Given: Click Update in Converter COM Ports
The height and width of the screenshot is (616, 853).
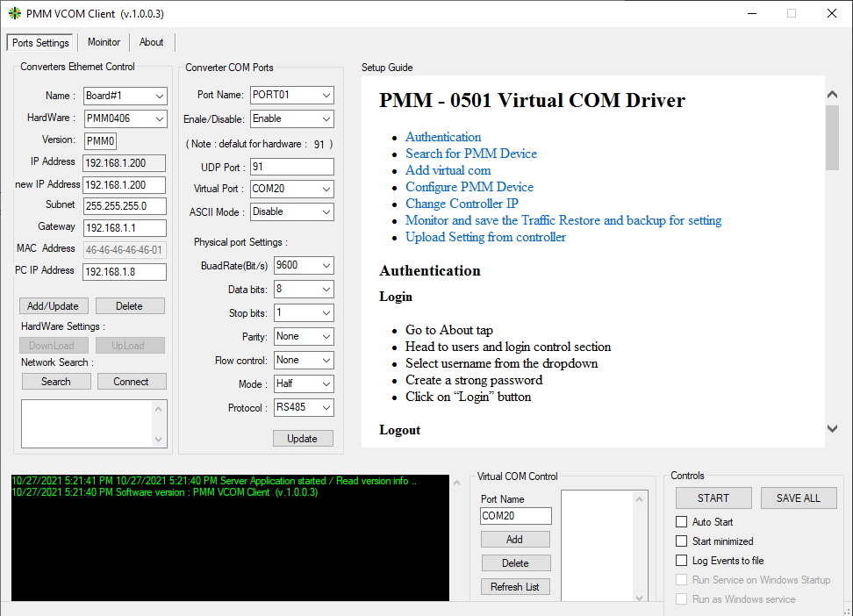Looking at the screenshot, I should pyautogui.click(x=303, y=439).
